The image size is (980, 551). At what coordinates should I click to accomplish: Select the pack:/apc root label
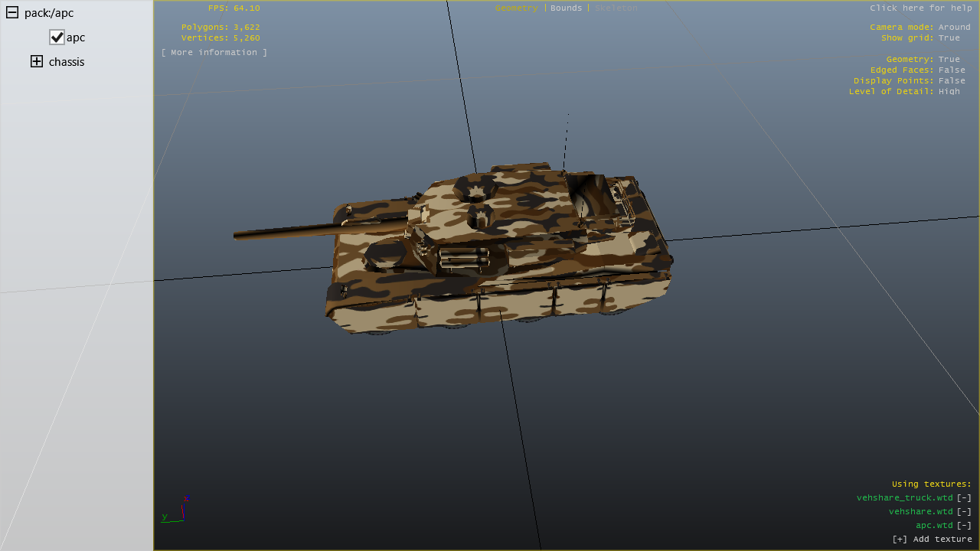point(49,12)
